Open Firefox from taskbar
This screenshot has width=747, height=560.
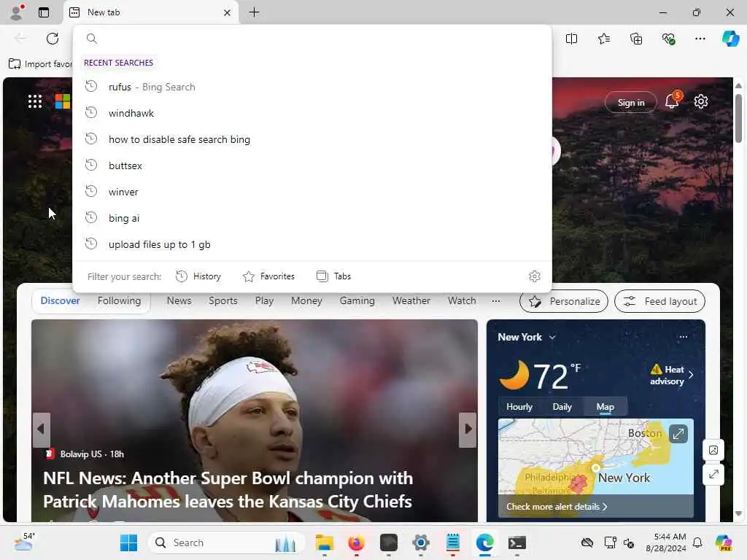point(356,542)
